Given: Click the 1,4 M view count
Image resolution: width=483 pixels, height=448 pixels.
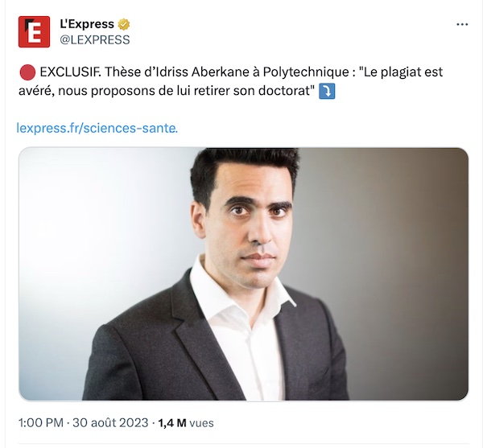Looking at the screenshot, I should pyautogui.click(x=172, y=423).
